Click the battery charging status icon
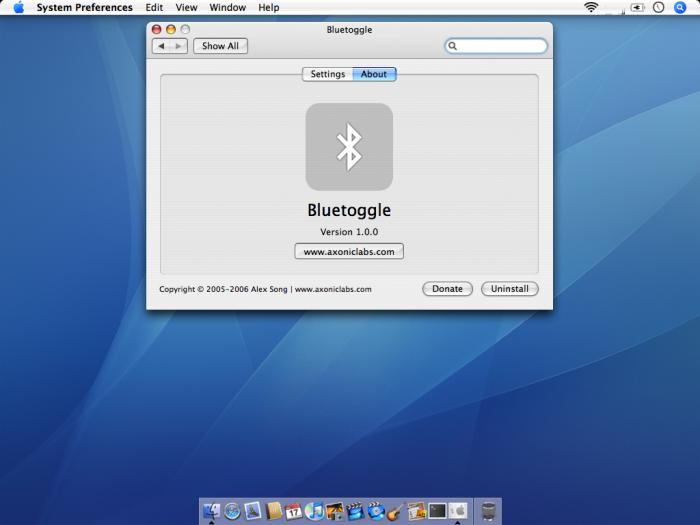The image size is (700, 525). [x=637, y=8]
